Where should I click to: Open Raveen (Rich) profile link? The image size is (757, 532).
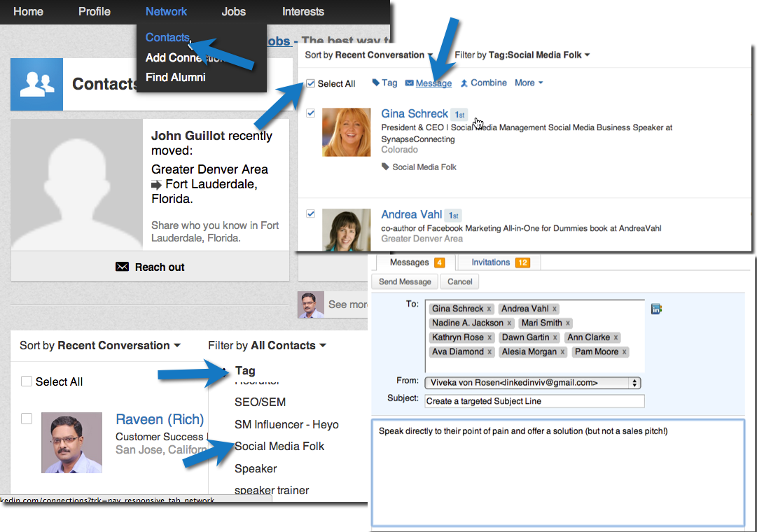(160, 419)
